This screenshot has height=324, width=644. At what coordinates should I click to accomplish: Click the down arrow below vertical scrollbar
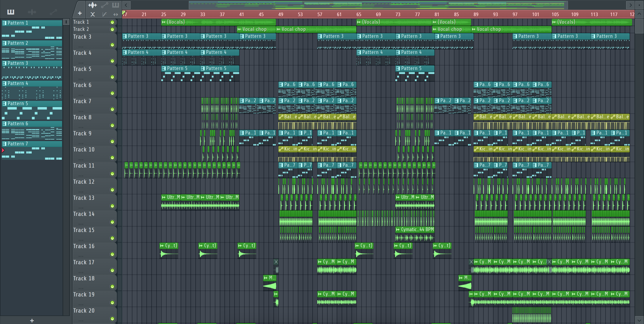click(639, 320)
